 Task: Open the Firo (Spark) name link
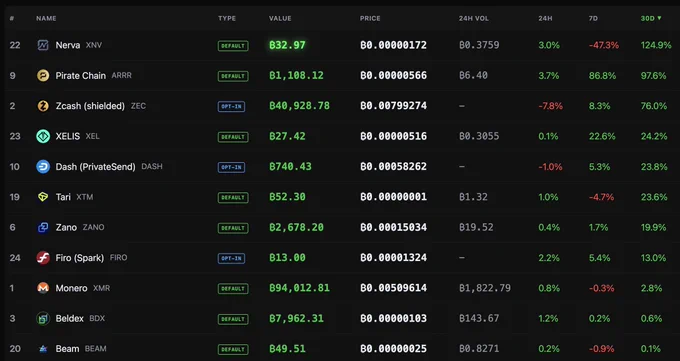click(x=80, y=258)
